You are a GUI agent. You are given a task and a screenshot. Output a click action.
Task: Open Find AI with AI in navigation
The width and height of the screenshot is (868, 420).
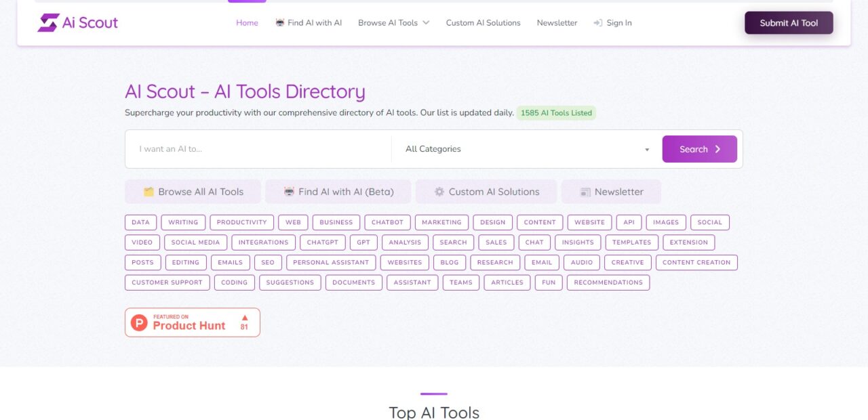point(309,23)
